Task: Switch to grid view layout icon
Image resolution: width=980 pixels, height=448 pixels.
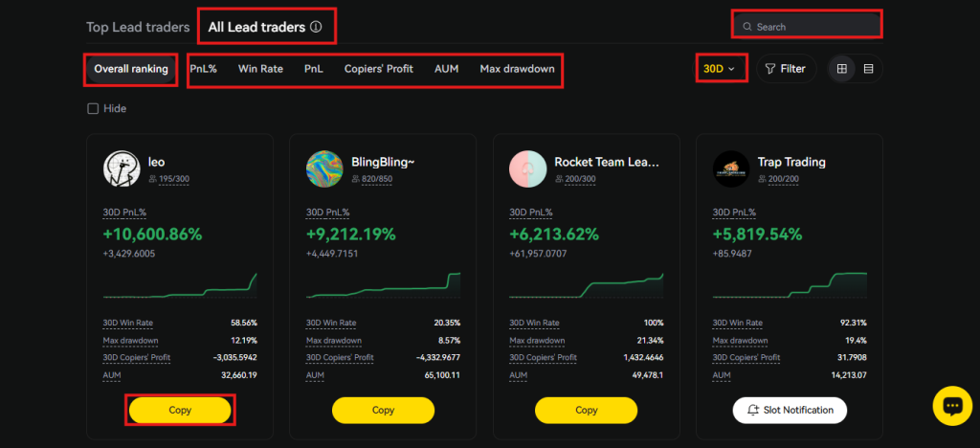Action: click(842, 69)
